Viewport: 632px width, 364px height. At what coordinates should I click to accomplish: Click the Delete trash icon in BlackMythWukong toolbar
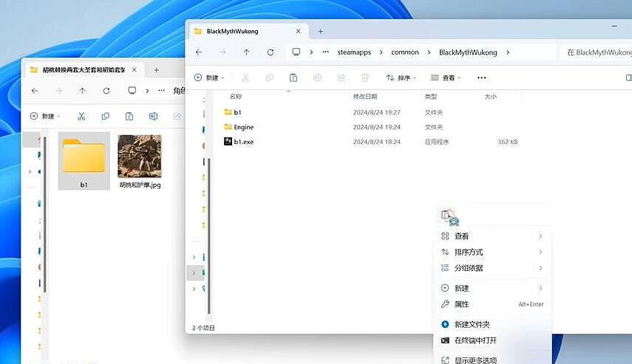click(x=365, y=78)
